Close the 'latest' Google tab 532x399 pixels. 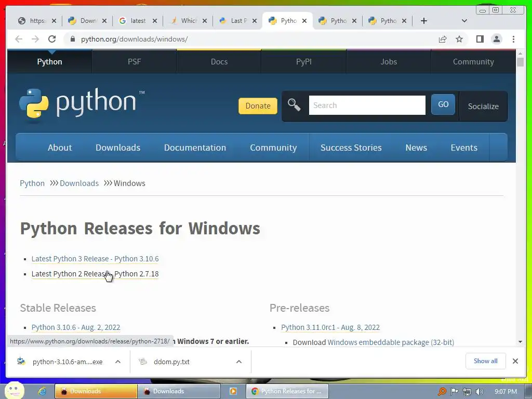click(155, 21)
